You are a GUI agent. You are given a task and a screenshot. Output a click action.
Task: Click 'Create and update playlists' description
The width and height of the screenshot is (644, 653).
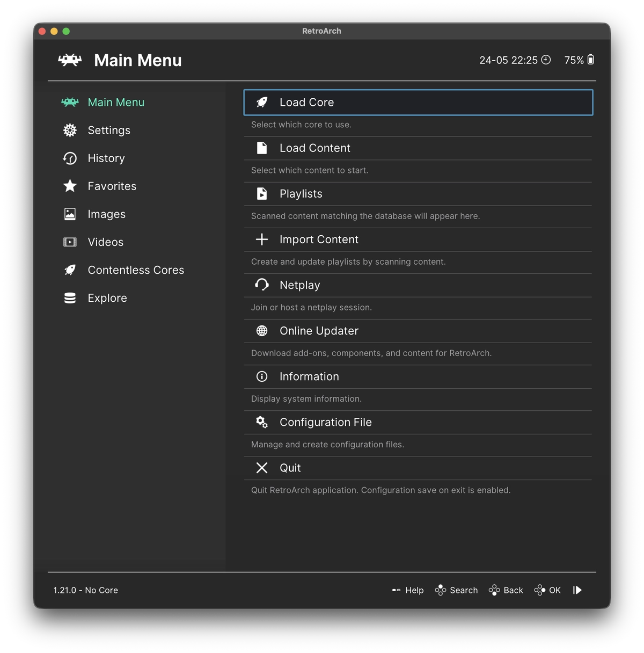[x=348, y=262]
